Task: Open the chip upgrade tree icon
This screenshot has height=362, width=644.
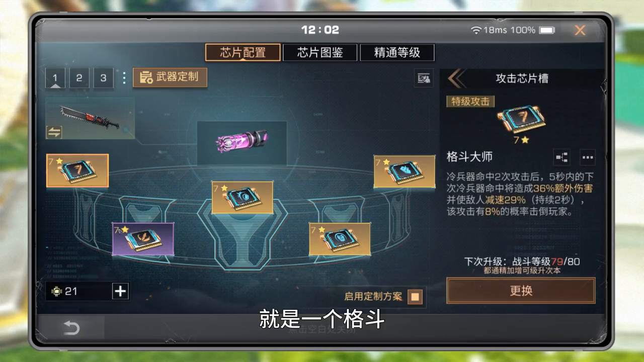Action: pos(561,157)
